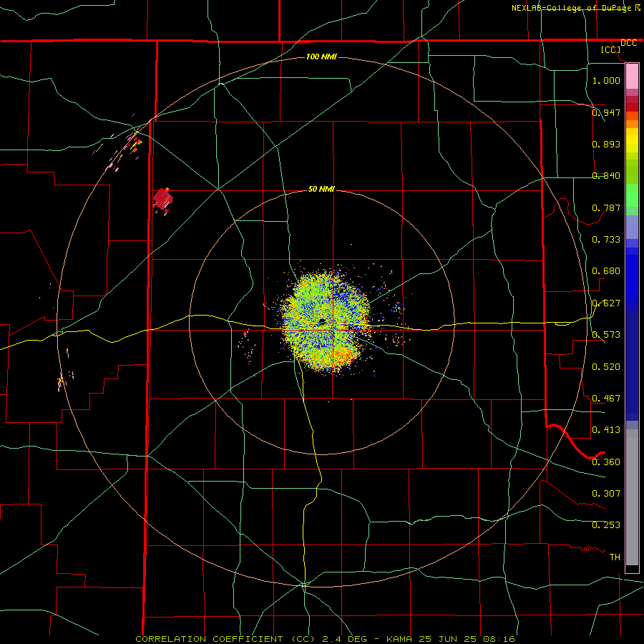644x644 pixels.
Task: Select the 0.627 legend value
Action: click(606, 303)
